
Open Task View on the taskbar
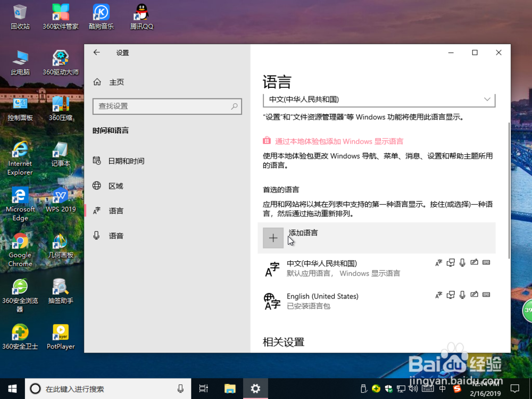(204, 388)
